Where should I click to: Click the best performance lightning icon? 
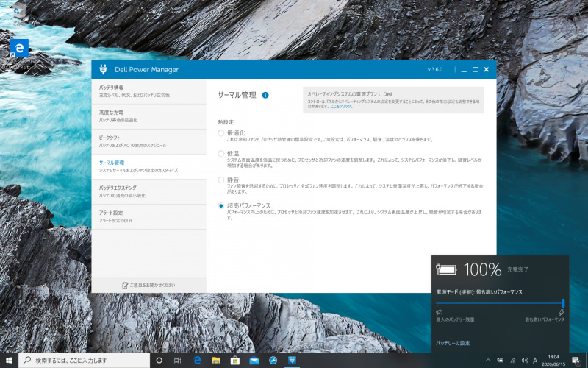click(562, 312)
